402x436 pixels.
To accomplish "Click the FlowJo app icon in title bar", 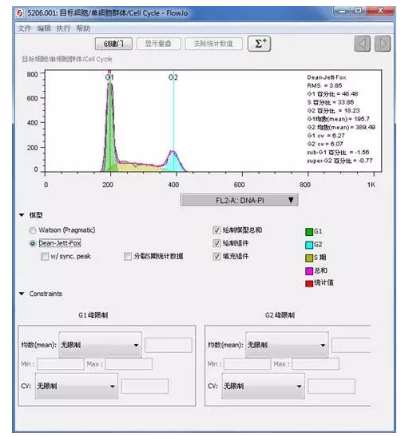I will (x=20, y=13).
